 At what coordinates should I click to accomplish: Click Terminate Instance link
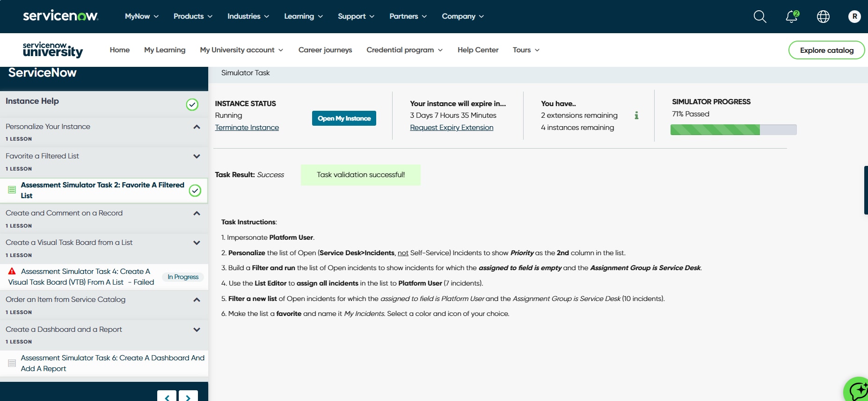pyautogui.click(x=247, y=128)
